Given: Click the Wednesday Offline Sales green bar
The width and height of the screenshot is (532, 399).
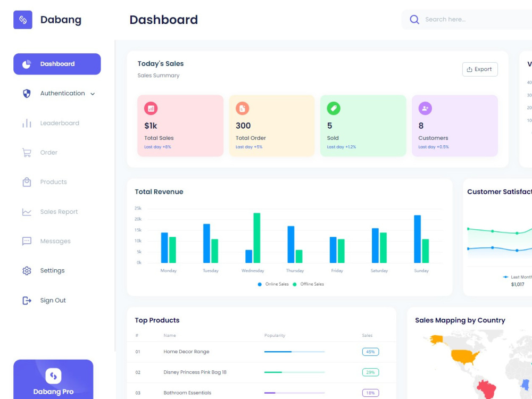Looking at the screenshot, I should (257, 238).
